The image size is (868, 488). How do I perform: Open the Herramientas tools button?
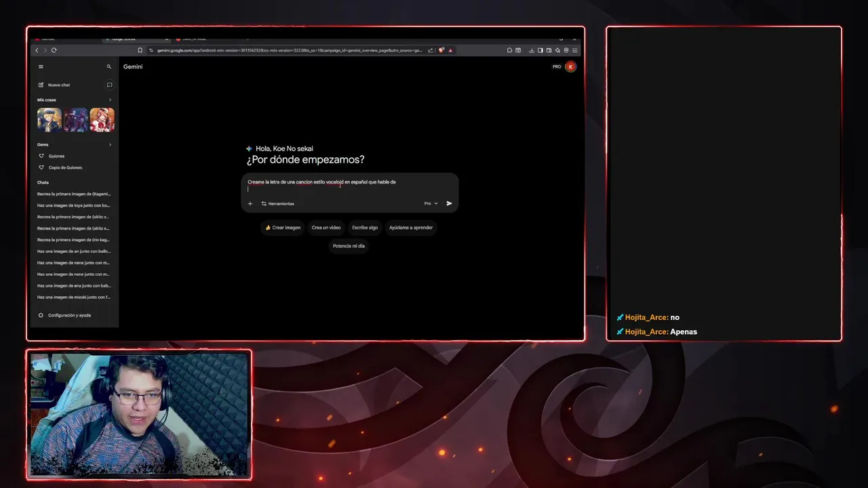[278, 203]
